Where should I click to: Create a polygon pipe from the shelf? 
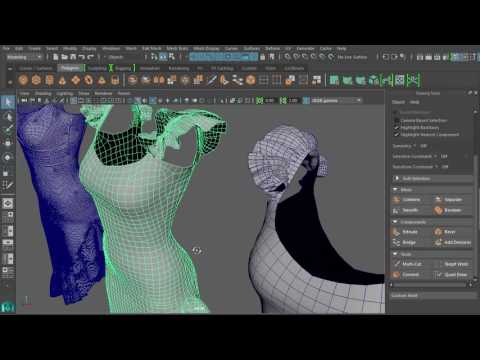tap(115, 80)
